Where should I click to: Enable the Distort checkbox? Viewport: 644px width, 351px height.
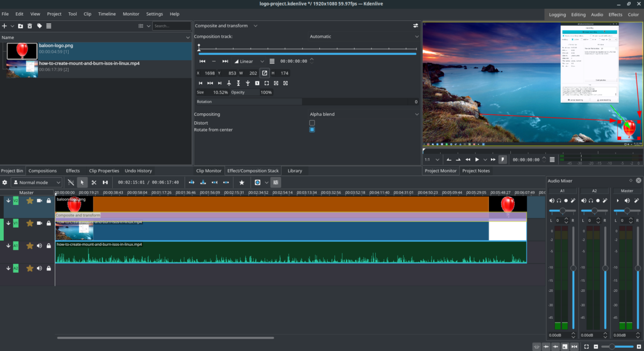[312, 123]
